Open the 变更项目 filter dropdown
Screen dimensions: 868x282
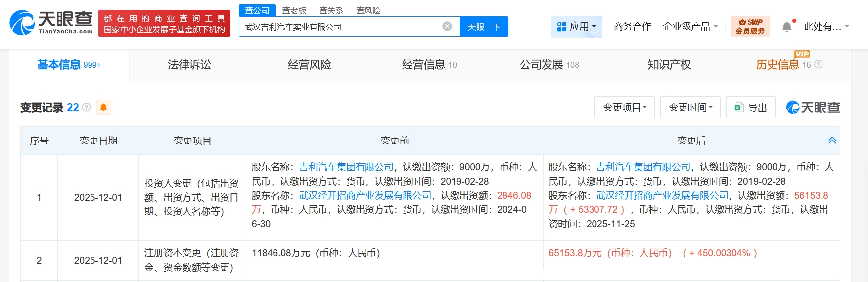[624, 107]
